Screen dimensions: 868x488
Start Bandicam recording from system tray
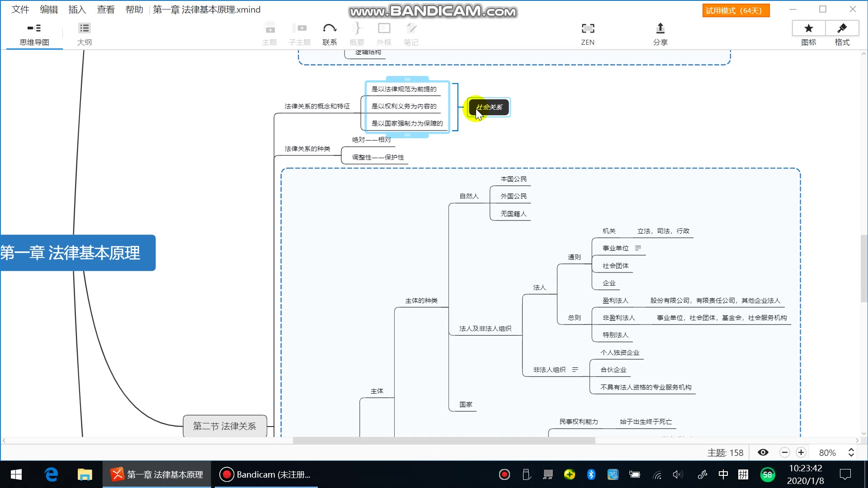(x=505, y=474)
